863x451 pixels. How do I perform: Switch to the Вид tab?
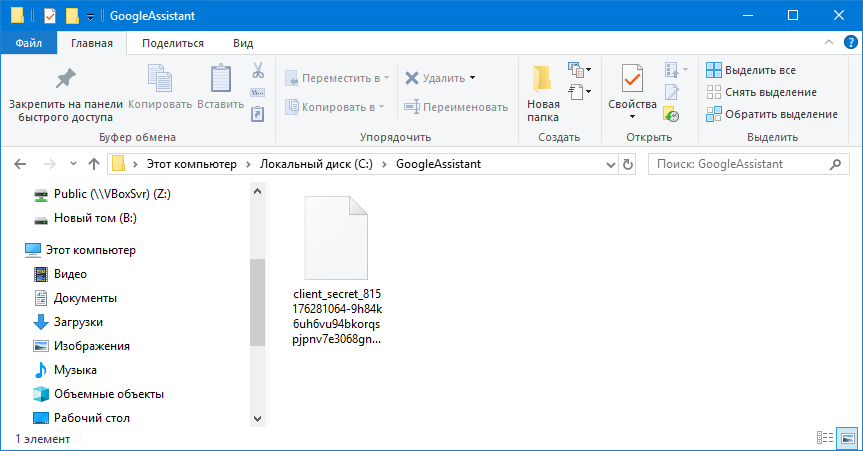coord(243,43)
